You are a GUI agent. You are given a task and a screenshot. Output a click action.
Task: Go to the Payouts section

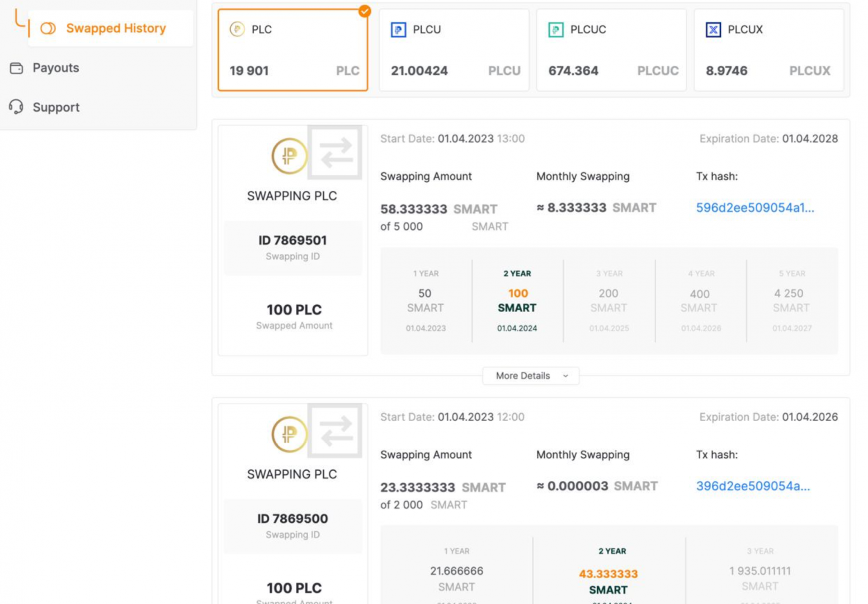(x=56, y=68)
